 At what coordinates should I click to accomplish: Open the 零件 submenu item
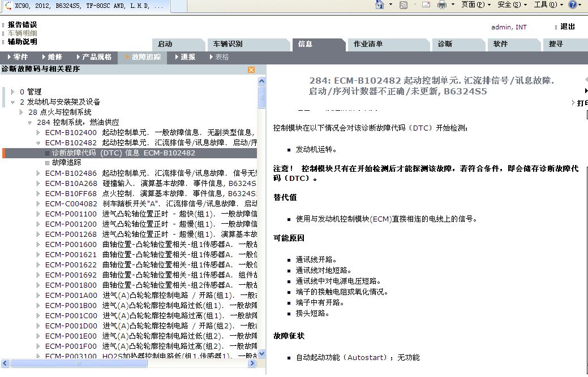pos(20,57)
